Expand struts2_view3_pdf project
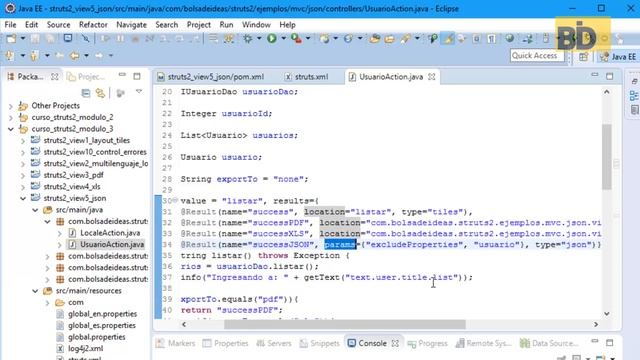640x360 pixels. pyautogui.click(x=23, y=176)
